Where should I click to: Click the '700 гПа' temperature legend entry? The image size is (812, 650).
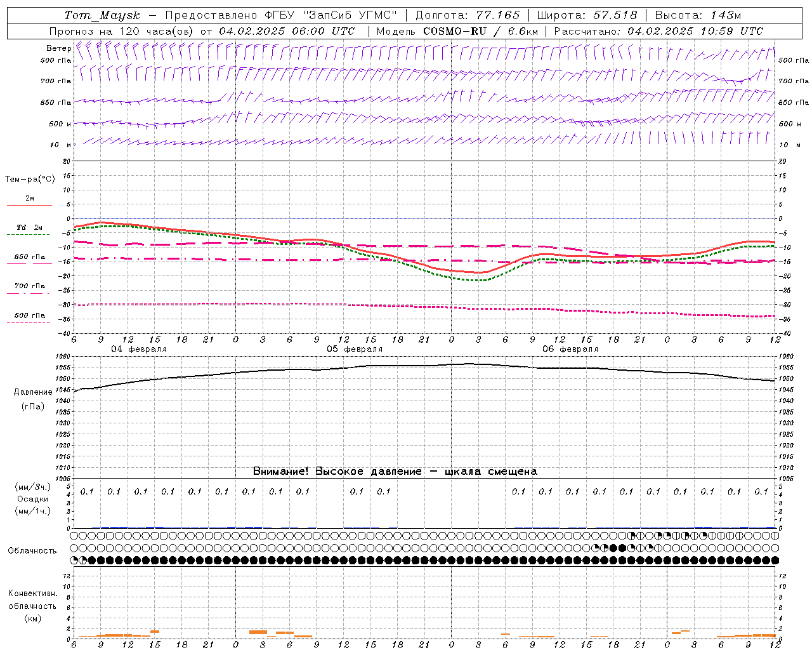(x=29, y=286)
